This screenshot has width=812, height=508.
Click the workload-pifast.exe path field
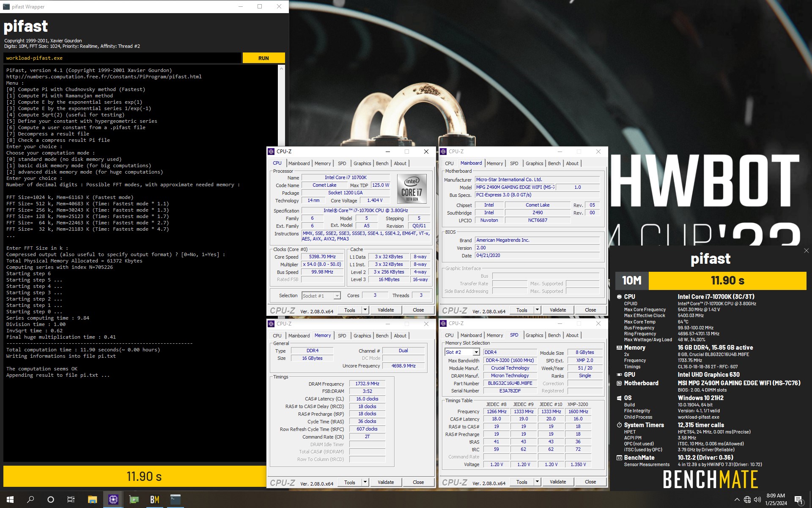coord(122,58)
